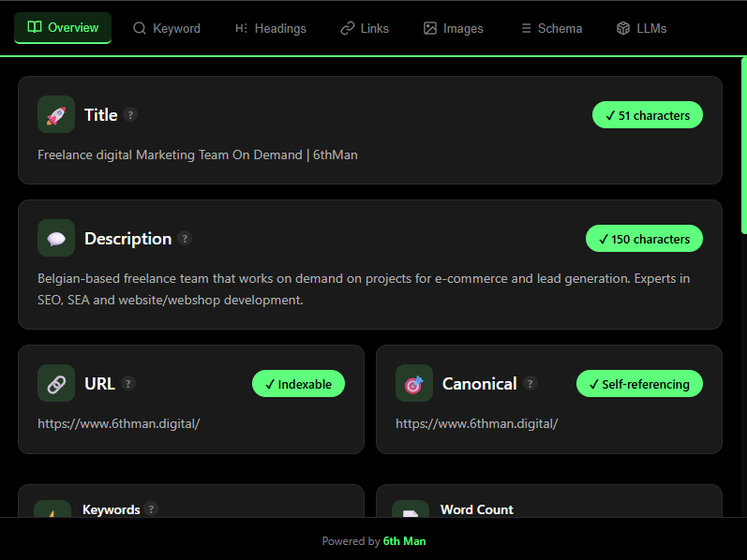Show help for Keywords
This screenshot has width=747, height=560.
click(151, 509)
